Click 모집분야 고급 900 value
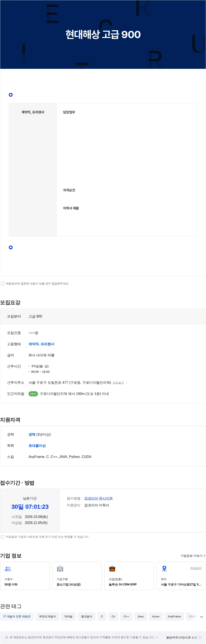Image resolution: width=206 pixels, height=644 pixels. 35,316
